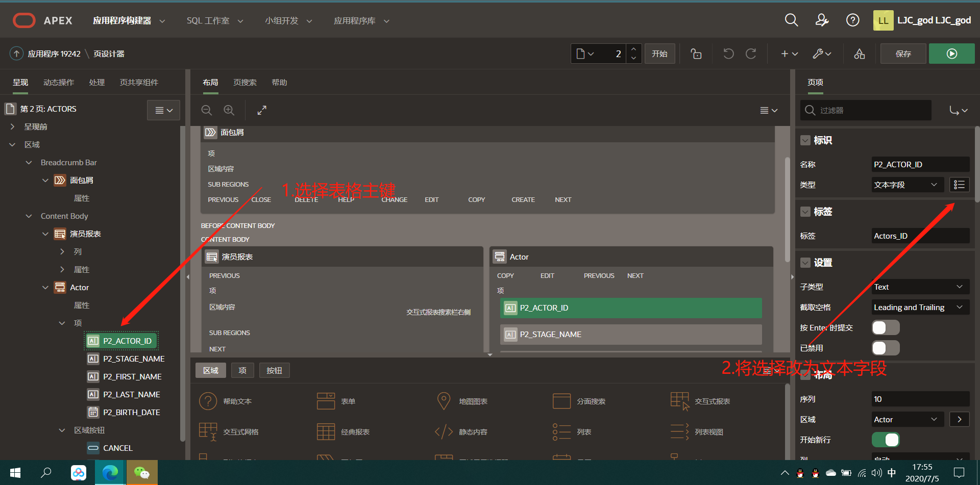
Task: Open the Windows taskbar search
Action: (x=46, y=473)
